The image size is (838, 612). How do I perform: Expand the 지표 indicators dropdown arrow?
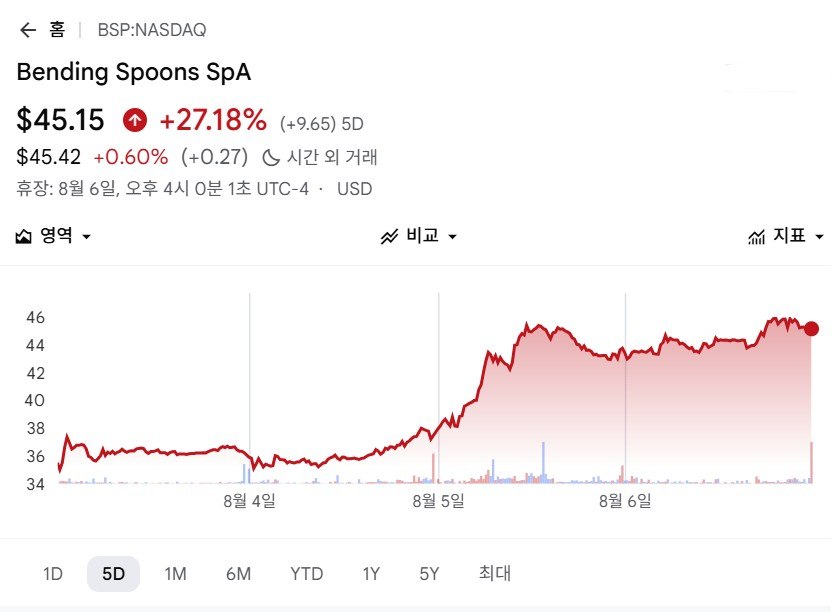(819, 237)
